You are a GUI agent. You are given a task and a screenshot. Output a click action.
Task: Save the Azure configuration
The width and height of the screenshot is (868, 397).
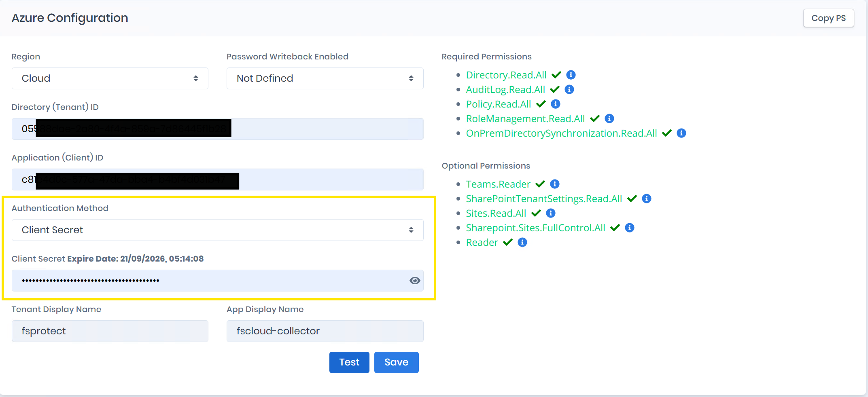pyautogui.click(x=396, y=362)
